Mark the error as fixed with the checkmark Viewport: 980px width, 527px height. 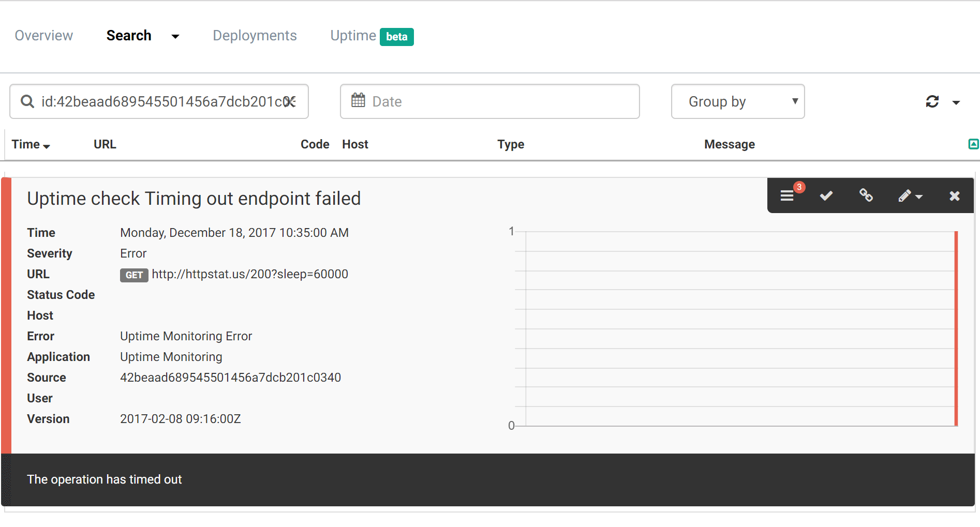pyautogui.click(x=826, y=195)
